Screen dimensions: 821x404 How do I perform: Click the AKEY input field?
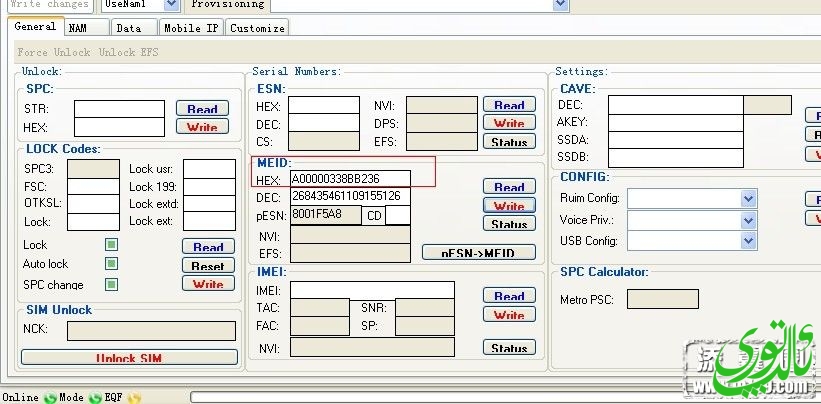[x=675, y=123]
